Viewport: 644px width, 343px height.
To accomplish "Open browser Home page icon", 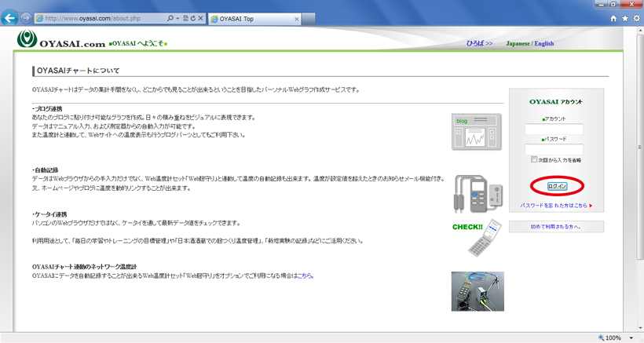I will (613, 19).
